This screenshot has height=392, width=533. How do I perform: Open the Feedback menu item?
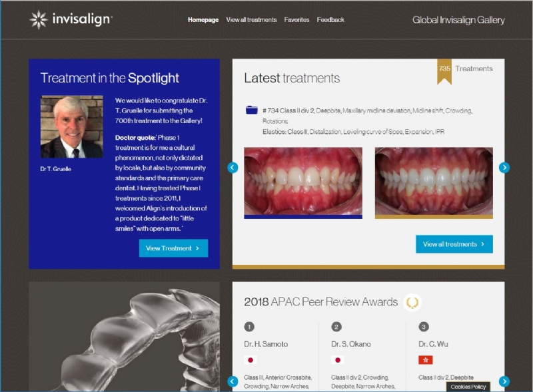pos(330,20)
